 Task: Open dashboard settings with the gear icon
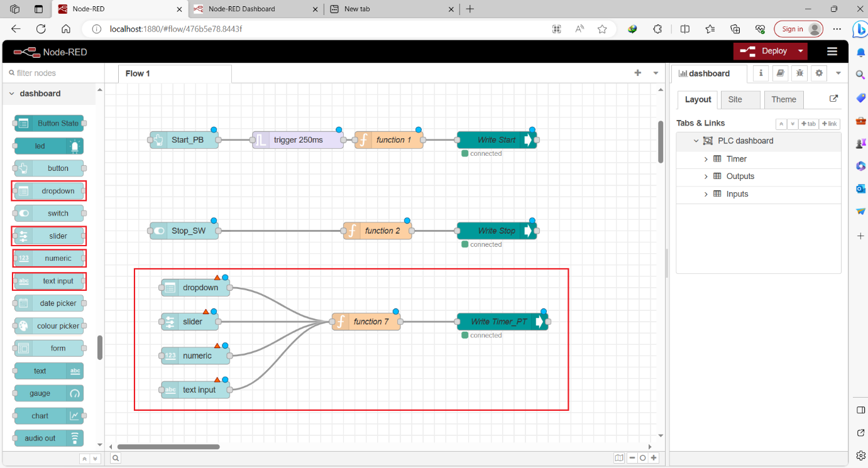coord(818,73)
